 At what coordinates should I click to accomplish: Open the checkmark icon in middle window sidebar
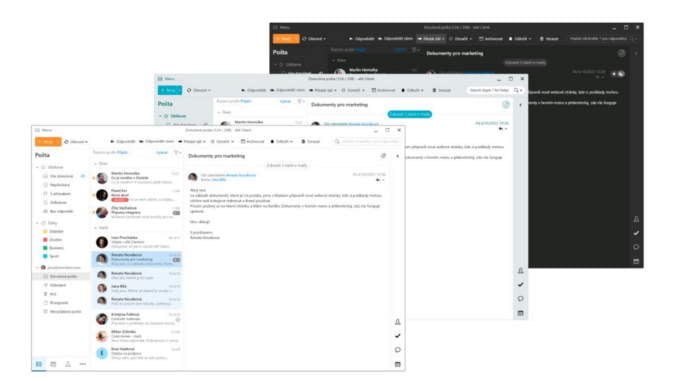click(521, 285)
